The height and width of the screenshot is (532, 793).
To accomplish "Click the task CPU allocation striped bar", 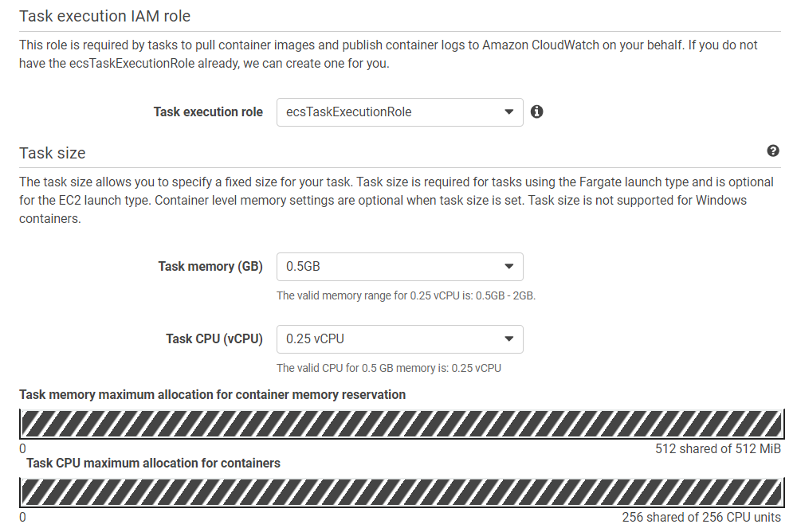I will pos(400,492).
